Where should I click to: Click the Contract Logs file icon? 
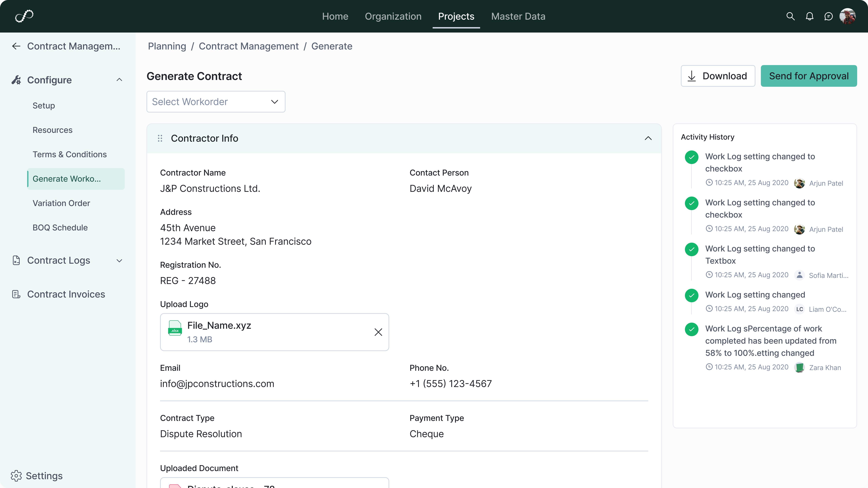point(16,260)
